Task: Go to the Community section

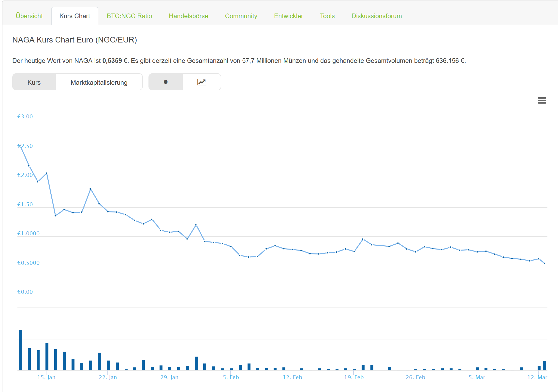Action: click(241, 16)
